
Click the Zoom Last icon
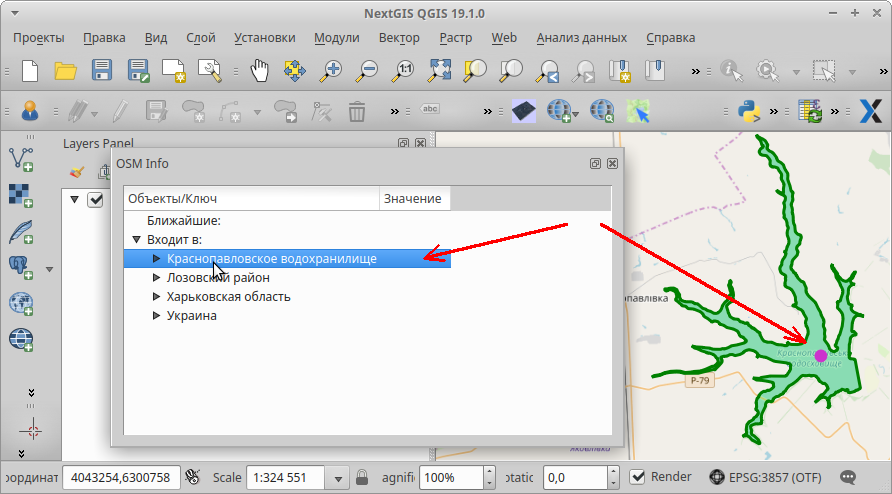pyautogui.click(x=548, y=71)
